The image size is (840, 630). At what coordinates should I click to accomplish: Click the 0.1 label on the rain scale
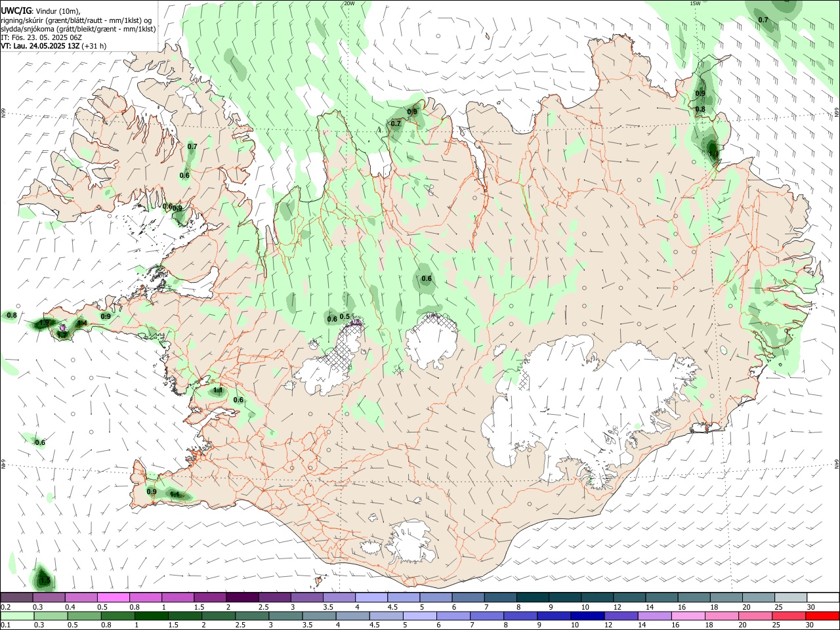5,625
